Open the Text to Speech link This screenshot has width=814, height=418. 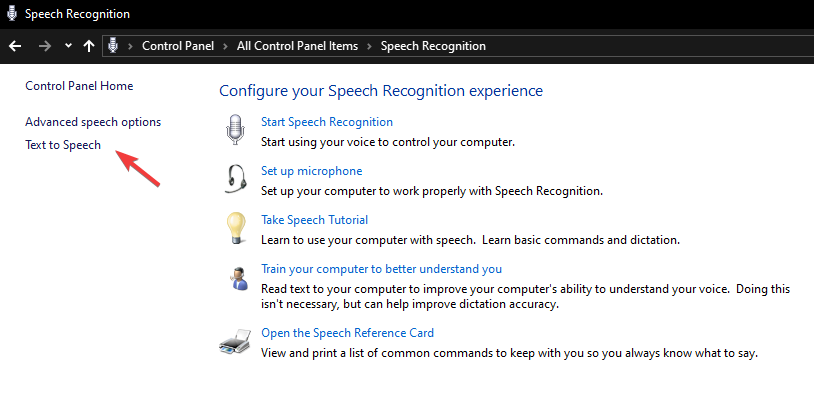point(63,145)
